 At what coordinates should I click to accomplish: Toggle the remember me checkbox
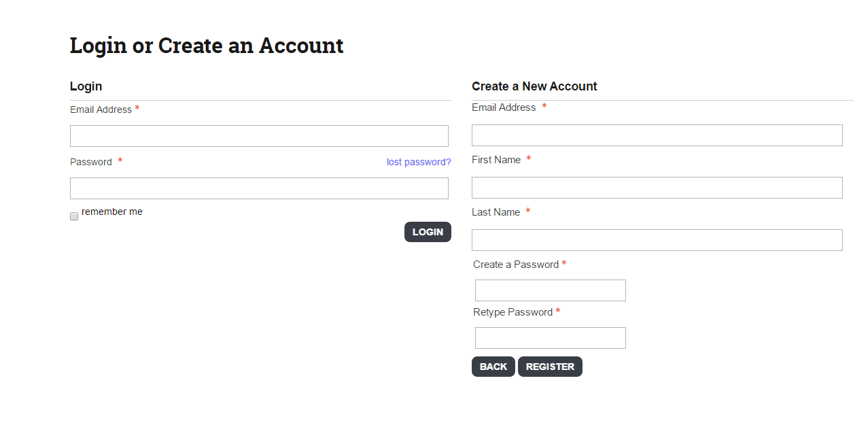click(73, 216)
